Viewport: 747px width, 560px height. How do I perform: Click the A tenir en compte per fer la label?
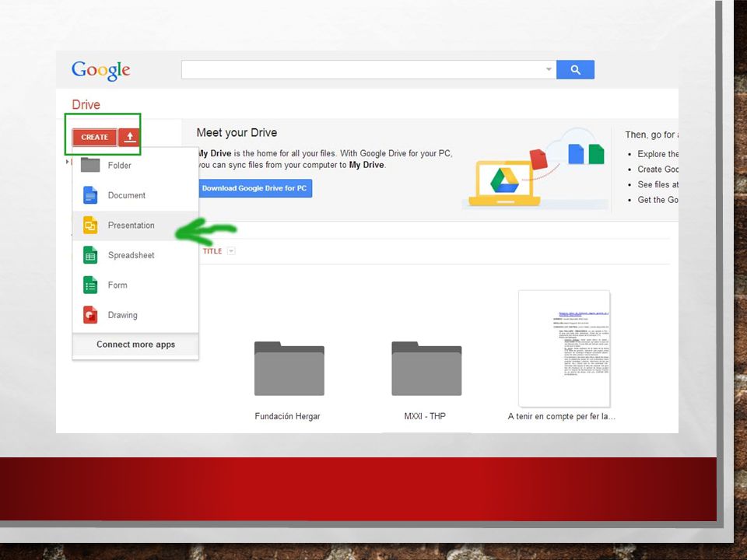coord(562,416)
